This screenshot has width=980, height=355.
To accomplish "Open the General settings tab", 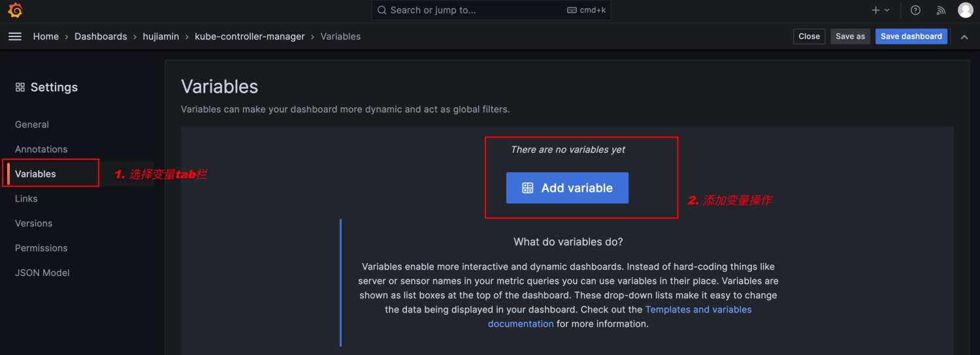I will (32, 125).
